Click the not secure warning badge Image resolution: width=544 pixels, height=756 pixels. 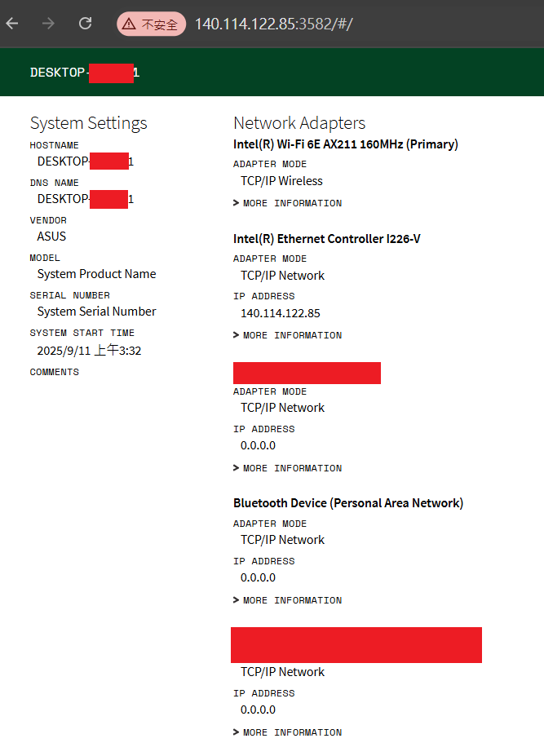pyautogui.click(x=151, y=24)
